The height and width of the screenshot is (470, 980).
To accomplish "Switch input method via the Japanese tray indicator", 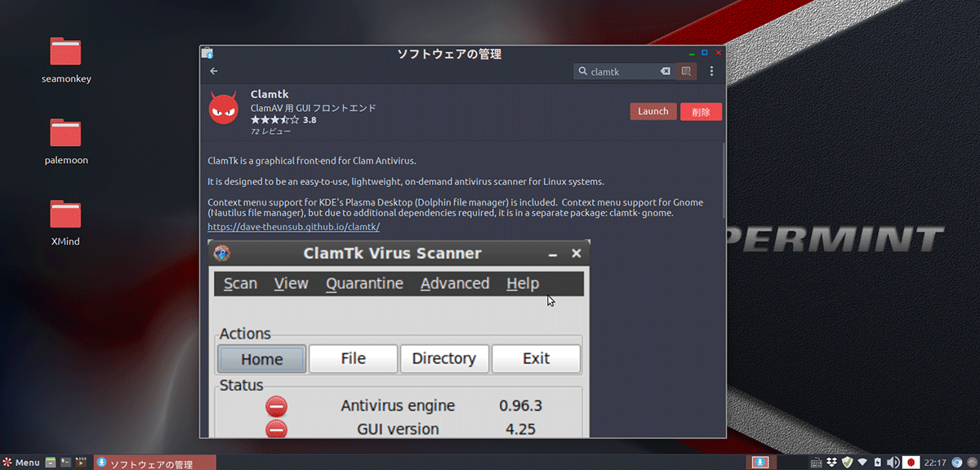I will tap(911, 462).
